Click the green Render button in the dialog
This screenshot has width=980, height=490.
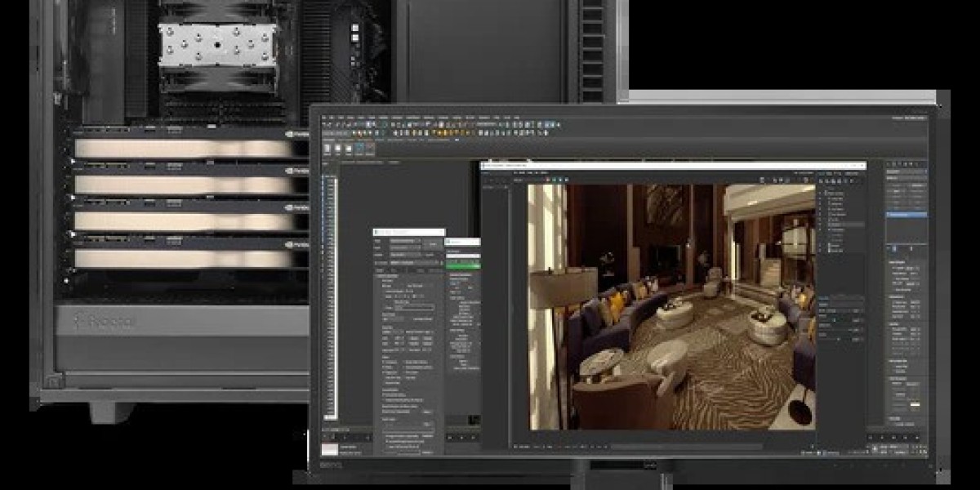(463, 265)
